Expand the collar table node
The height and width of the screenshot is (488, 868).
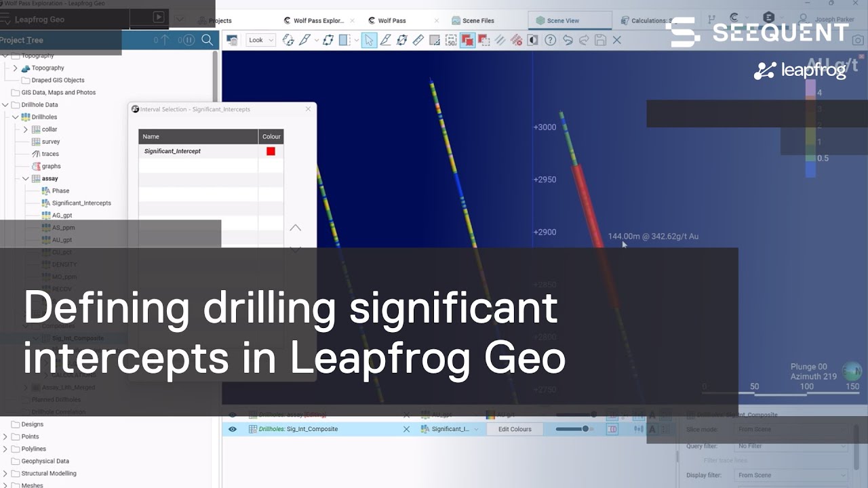(x=26, y=129)
